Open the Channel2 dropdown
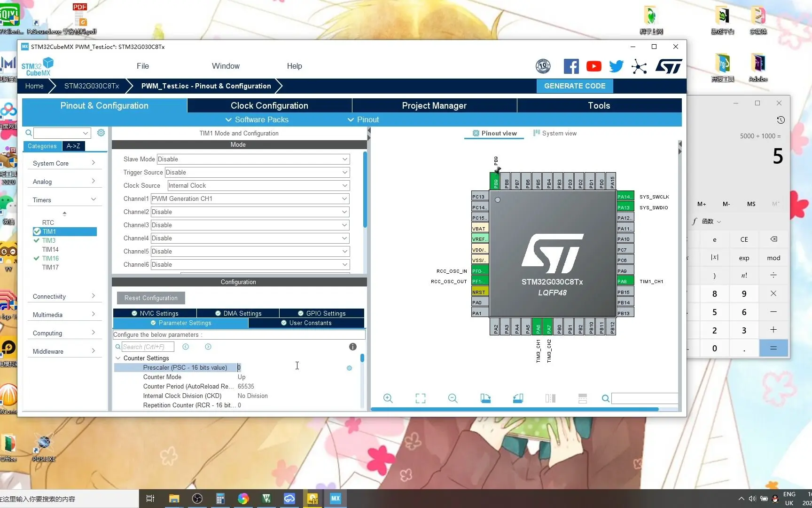 point(250,212)
